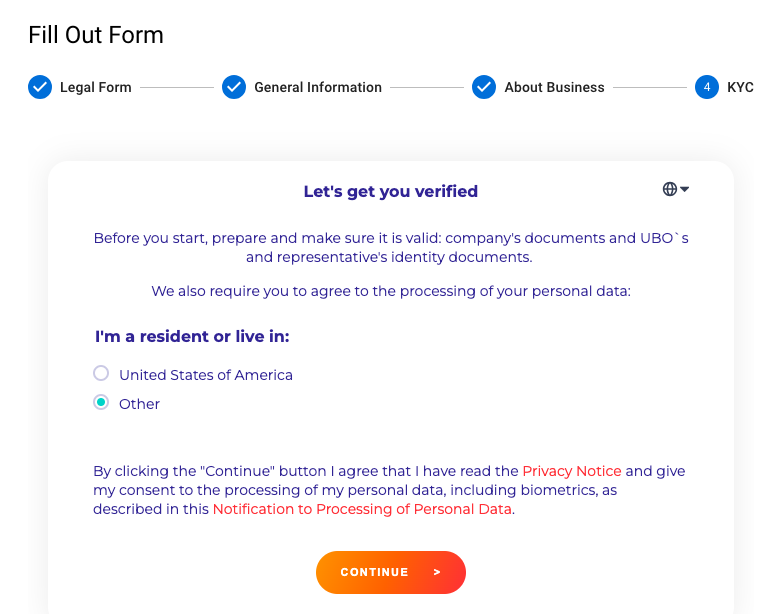Viewport: 773px width, 614px height.
Task: Click the General Information checkmark icon
Action: pos(234,87)
